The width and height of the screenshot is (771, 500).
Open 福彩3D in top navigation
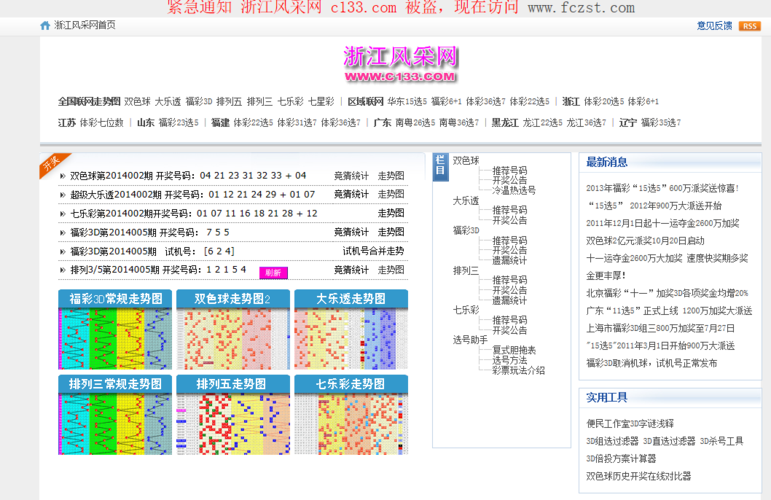pyautogui.click(x=199, y=102)
